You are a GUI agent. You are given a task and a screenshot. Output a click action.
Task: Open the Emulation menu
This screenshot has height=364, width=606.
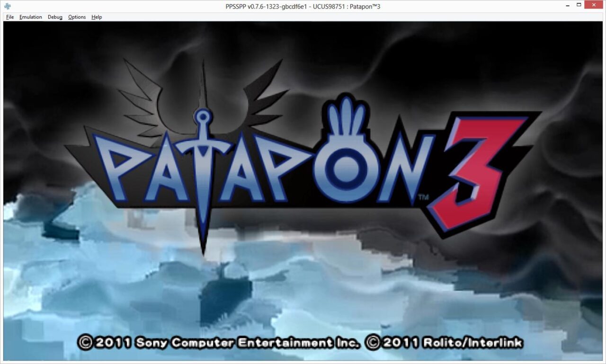[x=30, y=17]
